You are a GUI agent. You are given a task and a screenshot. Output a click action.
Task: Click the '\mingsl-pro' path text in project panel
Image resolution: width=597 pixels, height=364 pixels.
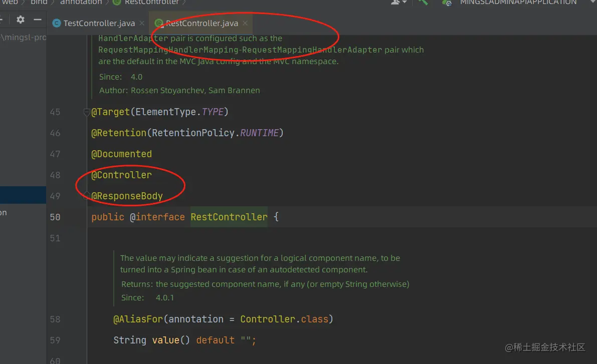(23, 37)
